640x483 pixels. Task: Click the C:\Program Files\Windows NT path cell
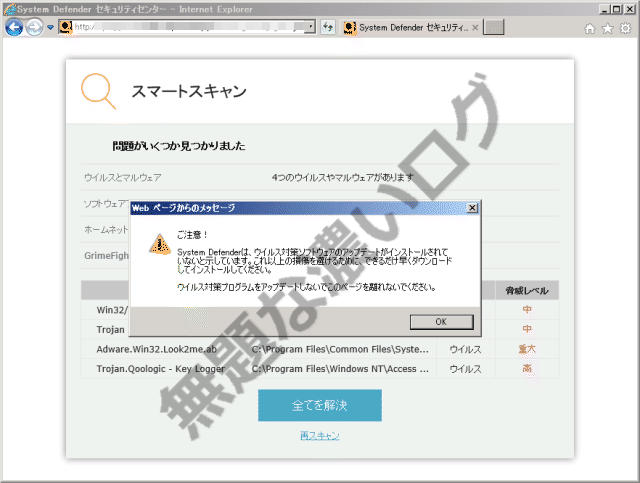(340, 369)
